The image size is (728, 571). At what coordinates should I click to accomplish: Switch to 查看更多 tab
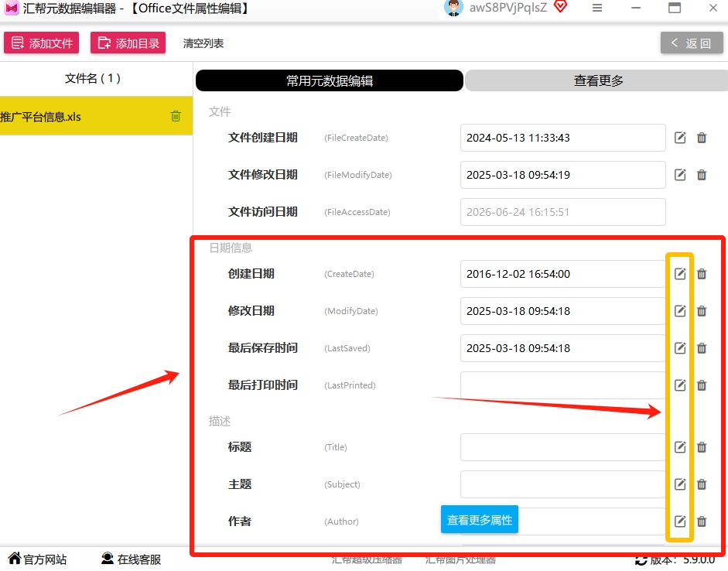coord(597,80)
